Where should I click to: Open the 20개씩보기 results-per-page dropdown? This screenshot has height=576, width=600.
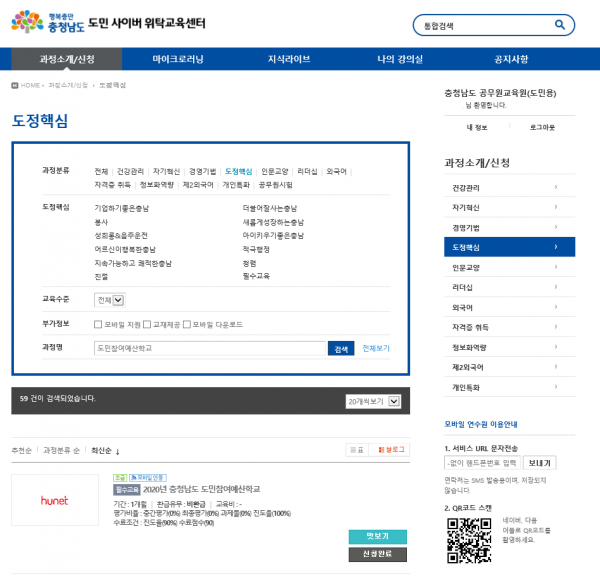tap(372, 401)
